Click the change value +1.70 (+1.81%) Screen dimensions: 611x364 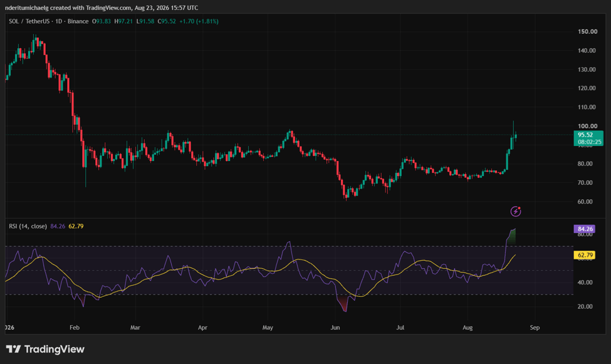point(199,21)
